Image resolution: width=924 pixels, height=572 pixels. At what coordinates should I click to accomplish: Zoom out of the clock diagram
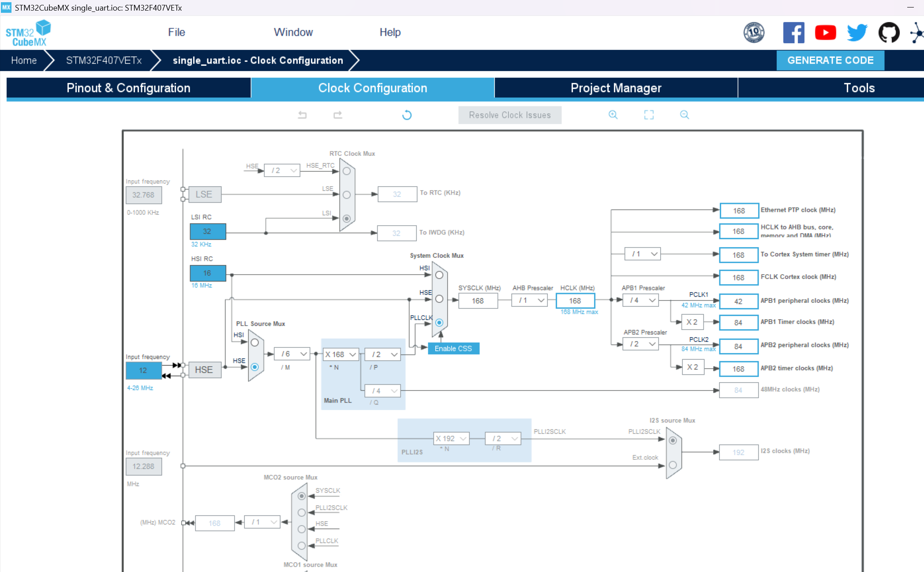coord(684,115)
